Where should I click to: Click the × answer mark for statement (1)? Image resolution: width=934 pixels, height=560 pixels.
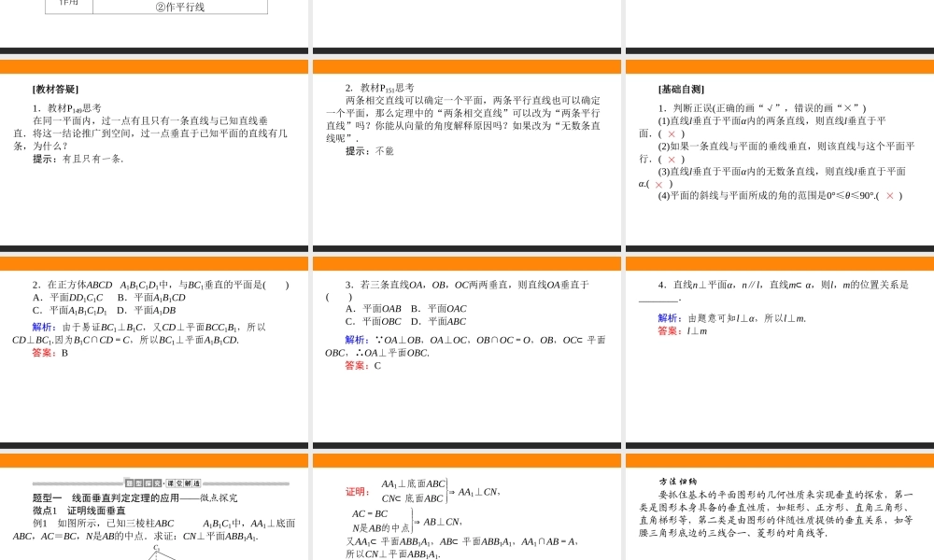[672, 133]
